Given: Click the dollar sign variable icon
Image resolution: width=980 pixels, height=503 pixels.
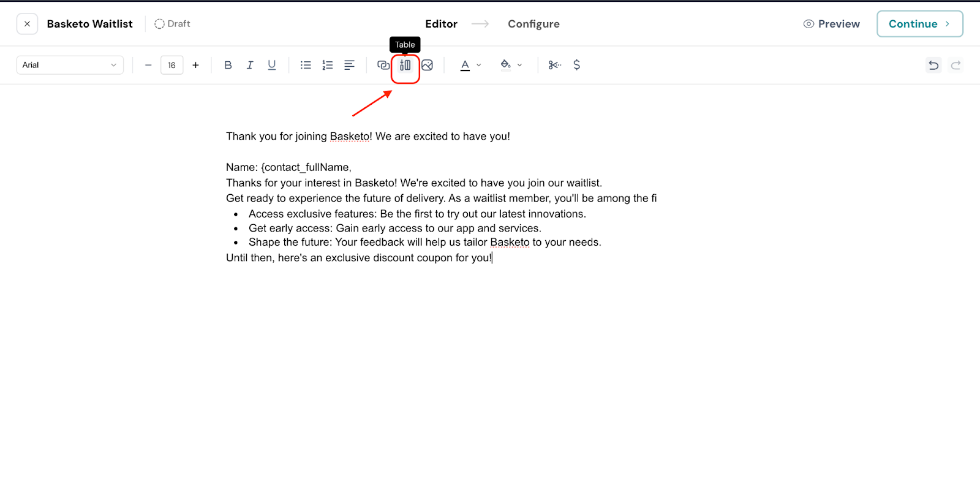Looking at the screenshot, I should tap(576, 65).
